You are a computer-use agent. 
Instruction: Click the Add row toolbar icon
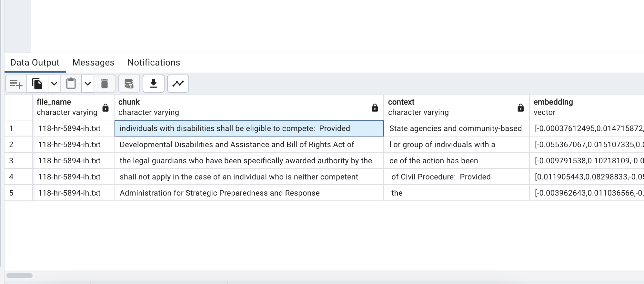16,84
